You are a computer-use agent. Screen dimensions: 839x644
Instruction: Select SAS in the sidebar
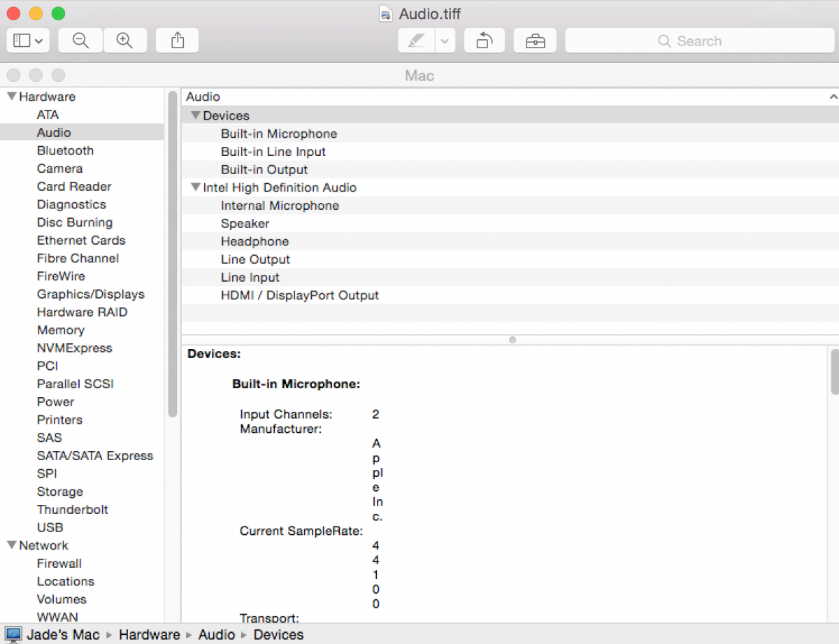coord(49,438)
